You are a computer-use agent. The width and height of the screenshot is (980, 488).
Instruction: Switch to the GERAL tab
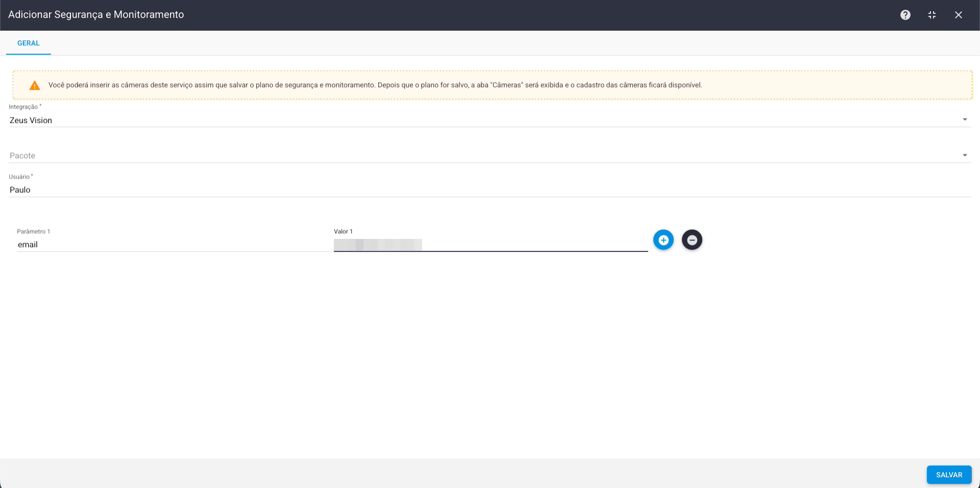coord(29,43)
